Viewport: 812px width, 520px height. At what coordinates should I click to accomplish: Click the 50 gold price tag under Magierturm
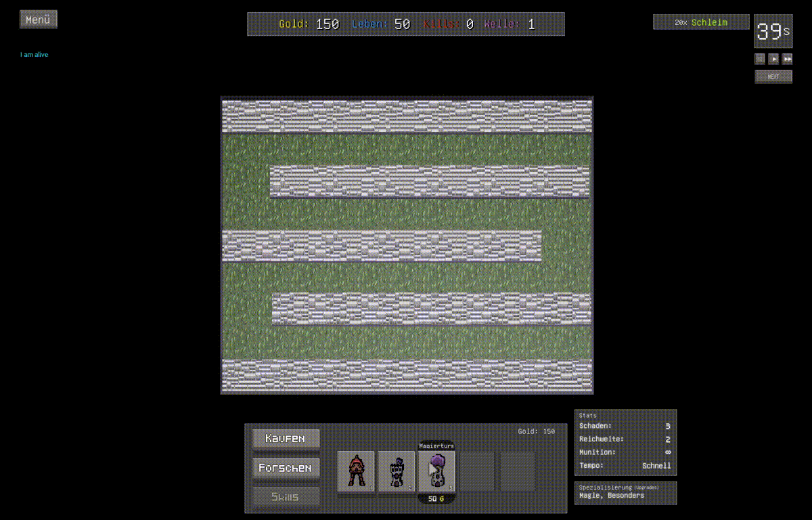[x=437, y=497]
